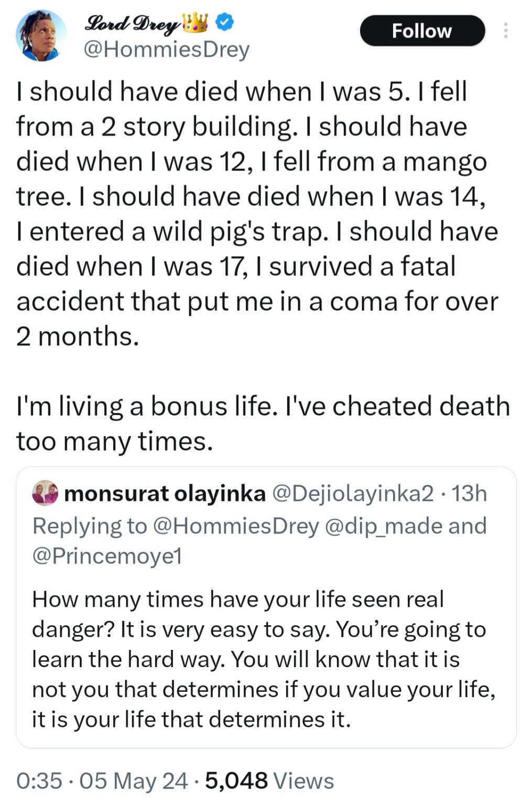Viewport: 532px width, 805px height.
Task: Click the 5,048 Views count
Action: click(x=269, y=781)
